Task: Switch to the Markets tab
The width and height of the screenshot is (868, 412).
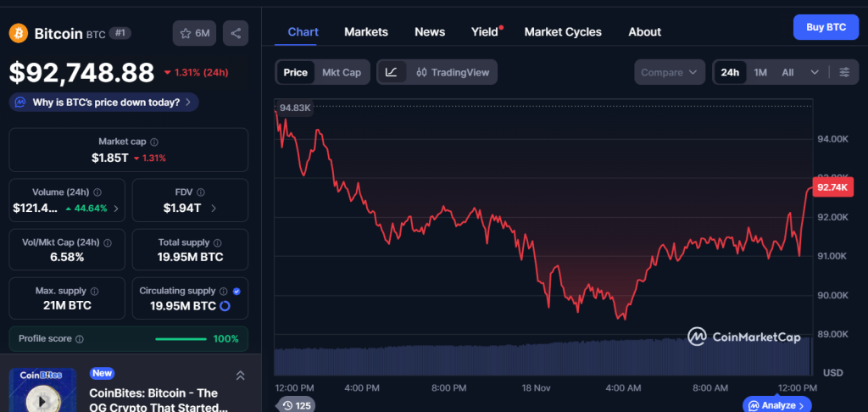Action: [366, 31]
